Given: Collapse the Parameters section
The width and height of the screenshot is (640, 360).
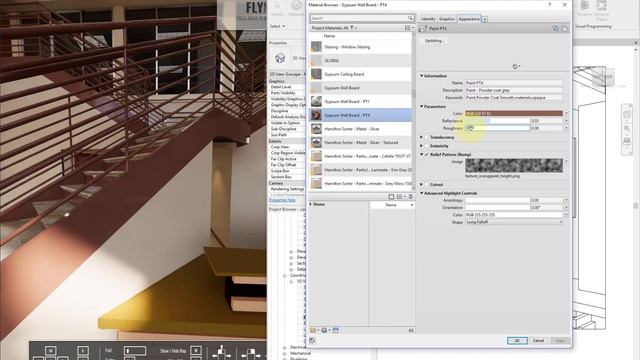Looking at the screenshot, I should point(422,106).
